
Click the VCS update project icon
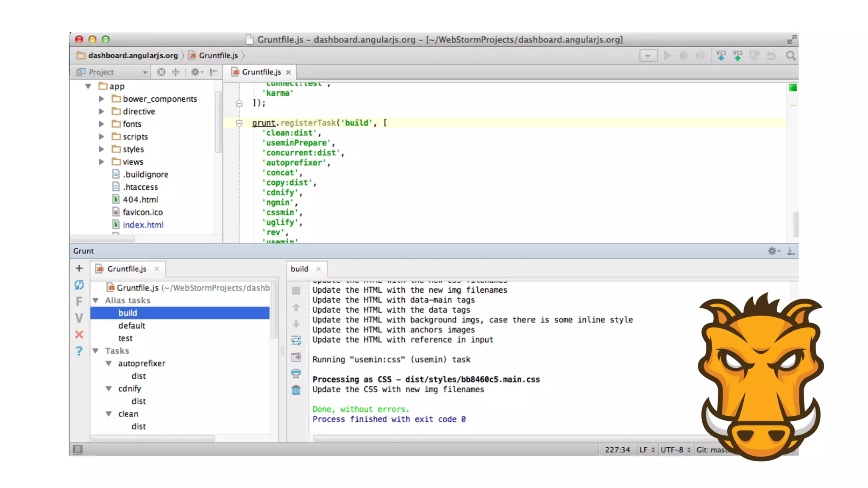(x=721, y=55)
